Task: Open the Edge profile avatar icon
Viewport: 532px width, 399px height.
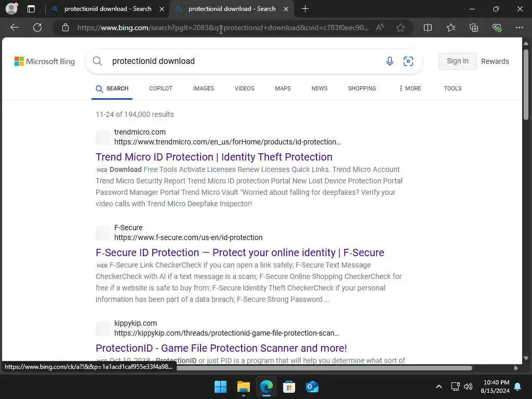Action: point(11,8)
